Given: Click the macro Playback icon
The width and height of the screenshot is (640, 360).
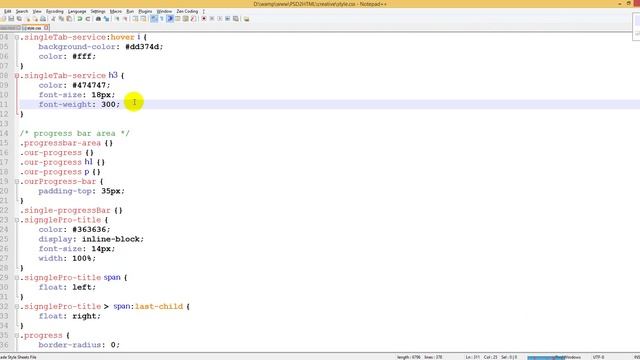Looking at the screenshot, I should [220, 19].
